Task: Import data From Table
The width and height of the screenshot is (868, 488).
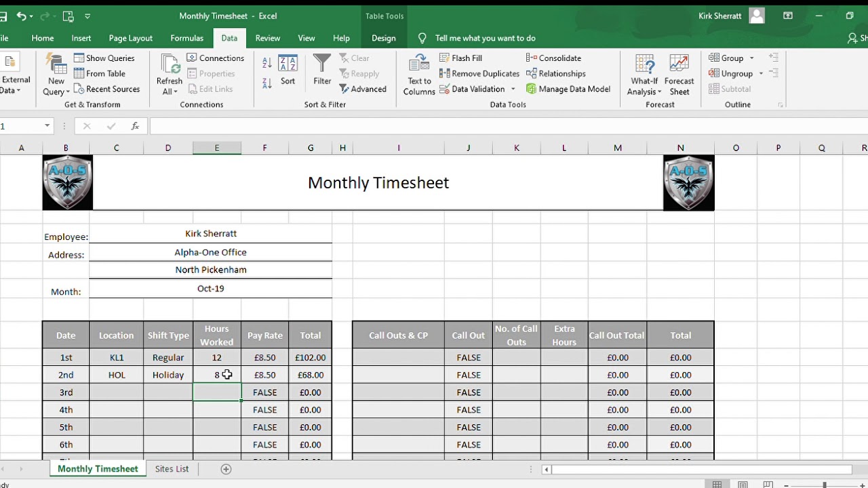Action: (100, 74)
